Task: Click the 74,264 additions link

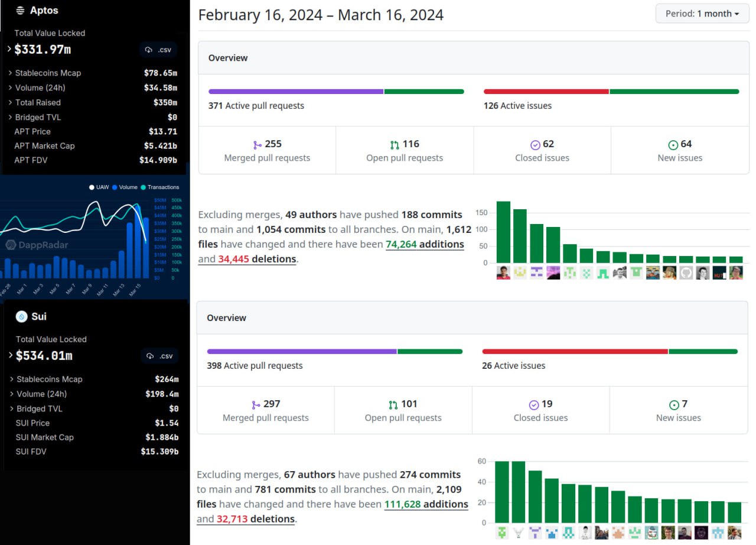Action: (x=425, y=245)
